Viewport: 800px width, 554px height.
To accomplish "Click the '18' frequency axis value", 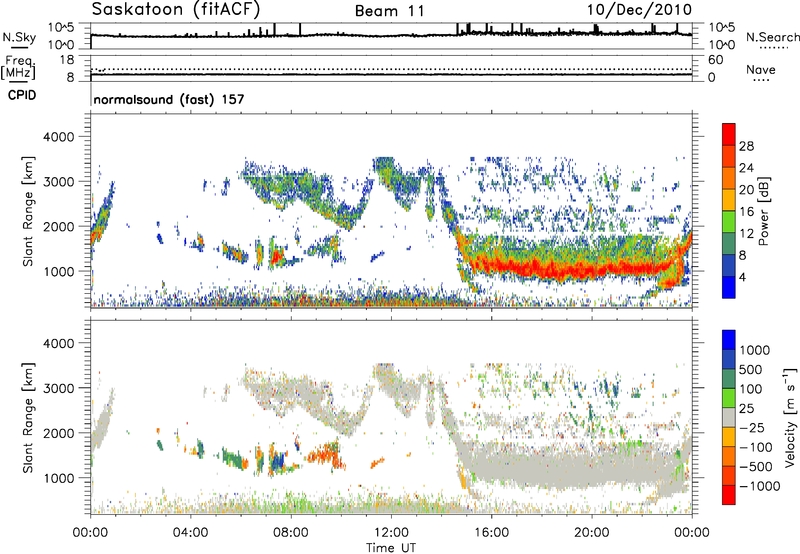I will [66, 59].
